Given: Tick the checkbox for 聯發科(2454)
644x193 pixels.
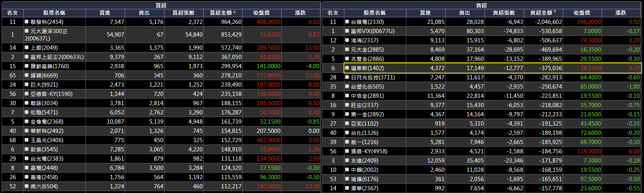Looking at the screenshot, I should click(27, 22).
